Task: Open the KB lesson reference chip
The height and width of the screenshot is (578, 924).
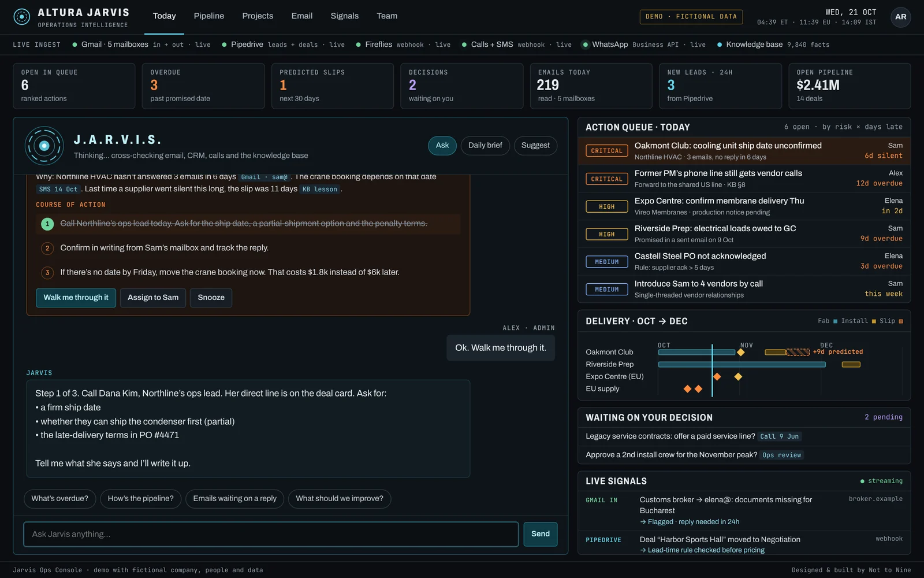Action: (319, 189)
